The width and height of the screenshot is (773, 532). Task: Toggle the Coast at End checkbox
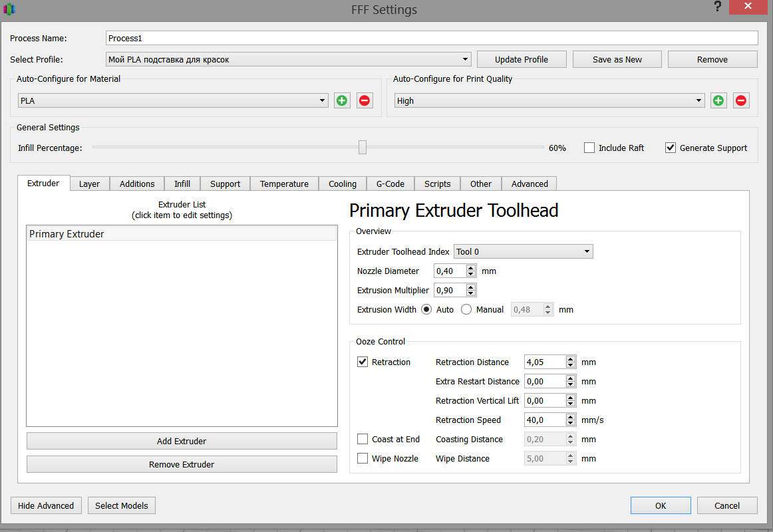point(363,440)
